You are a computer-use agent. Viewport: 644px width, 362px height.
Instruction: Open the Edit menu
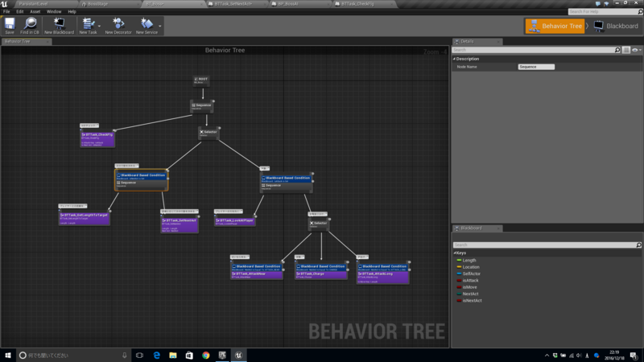coord(19,11)
